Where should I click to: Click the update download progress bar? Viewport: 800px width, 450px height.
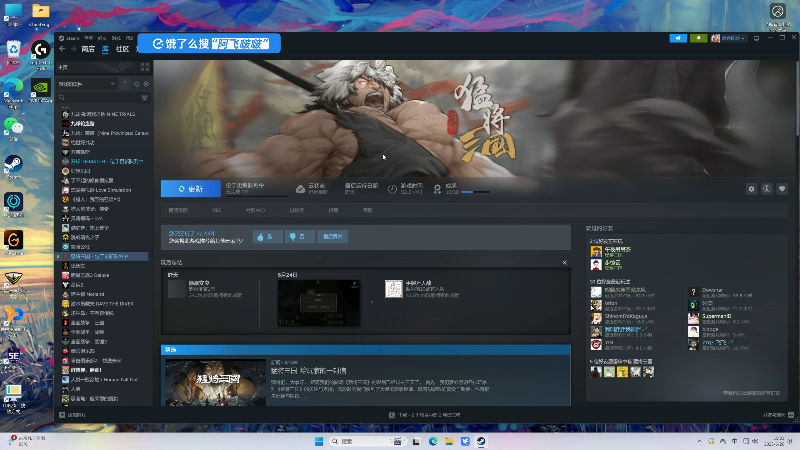click(x=257, y=195)
